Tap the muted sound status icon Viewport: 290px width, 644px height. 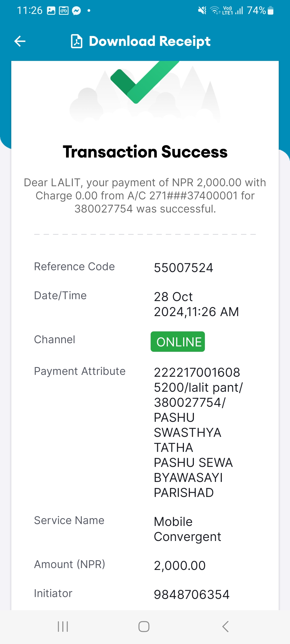[x=202, y=10]
